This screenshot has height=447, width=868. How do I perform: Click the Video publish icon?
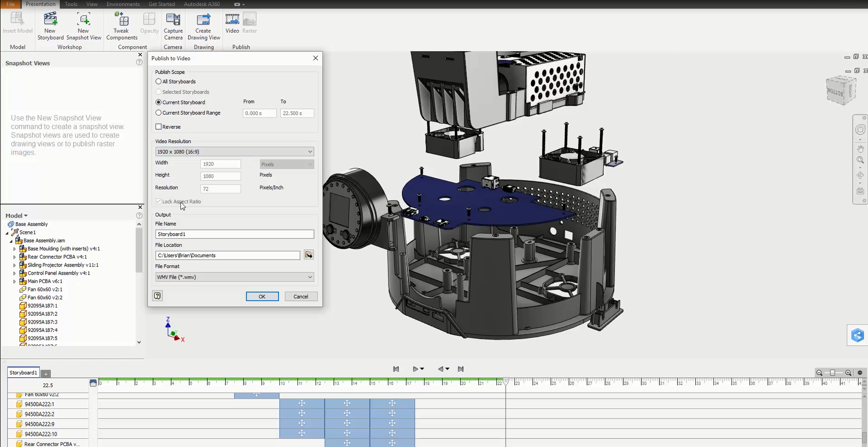pos(232,23)
